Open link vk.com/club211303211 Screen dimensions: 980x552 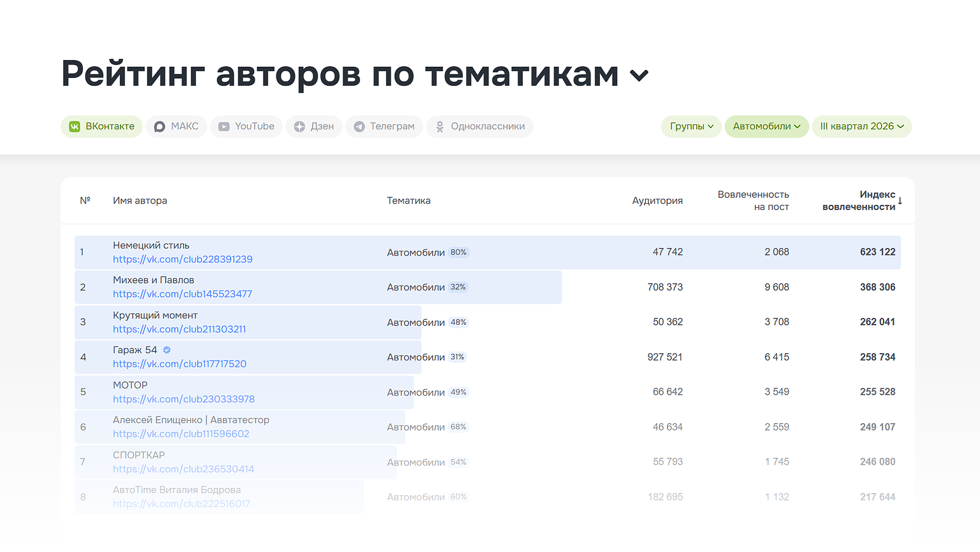[179, 329]
